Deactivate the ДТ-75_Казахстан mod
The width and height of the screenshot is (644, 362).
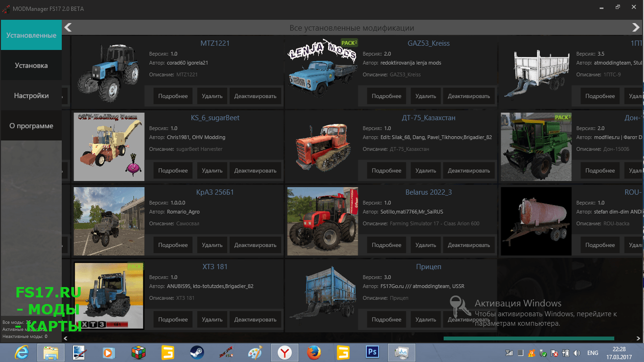coord(469,171)
